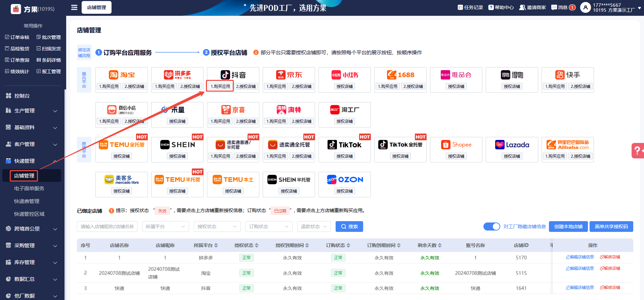Open 订单审核 shortcut
This screenshot has width=644, height=300.
17,37
